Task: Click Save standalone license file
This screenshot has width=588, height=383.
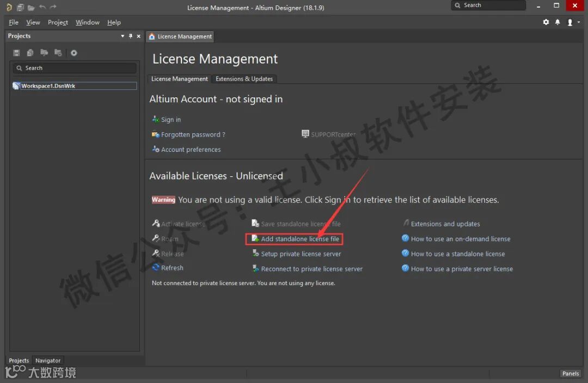Action: (301, 224)
